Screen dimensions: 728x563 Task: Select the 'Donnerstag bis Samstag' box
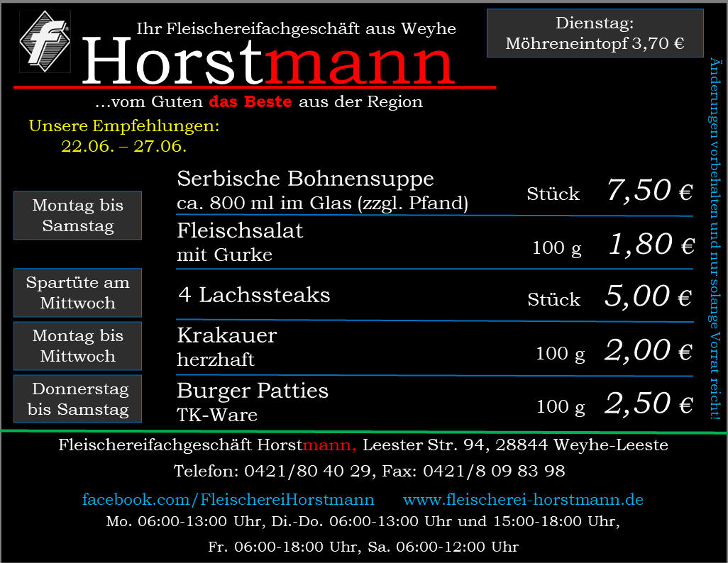(x=77, y=399)
